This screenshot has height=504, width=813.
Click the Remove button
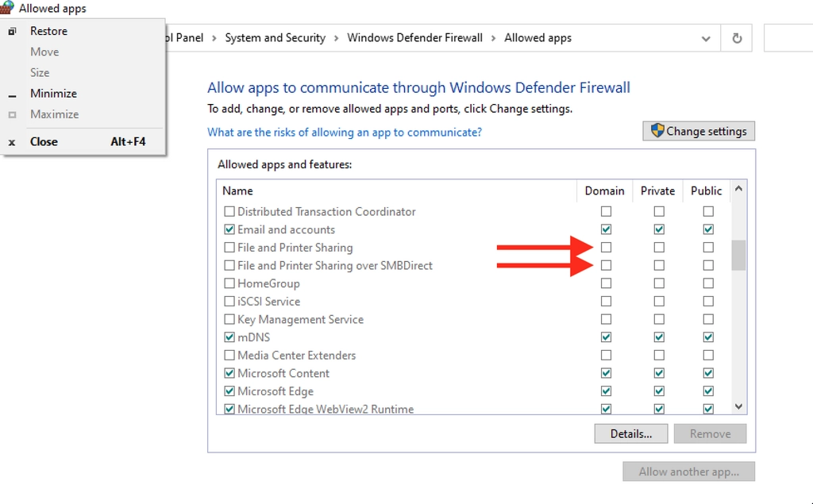710,434
